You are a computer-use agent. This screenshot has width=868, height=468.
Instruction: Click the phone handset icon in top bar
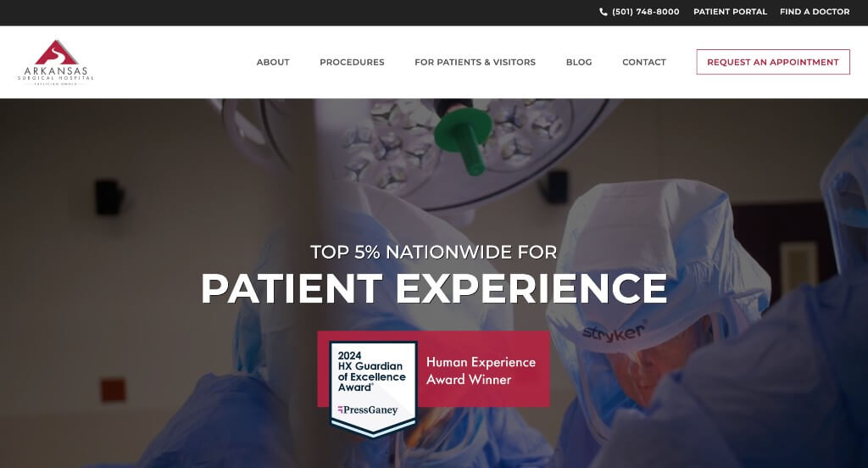[x=603, y=12]
